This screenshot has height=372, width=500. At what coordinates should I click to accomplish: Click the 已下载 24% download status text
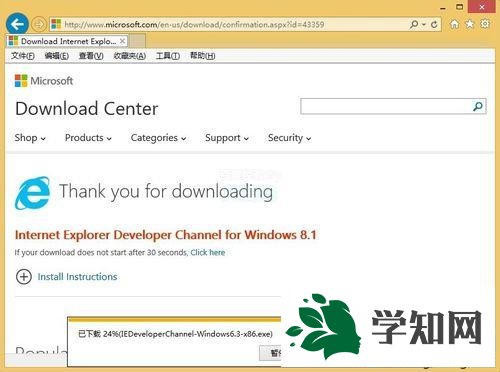click(x=175, y=334)
